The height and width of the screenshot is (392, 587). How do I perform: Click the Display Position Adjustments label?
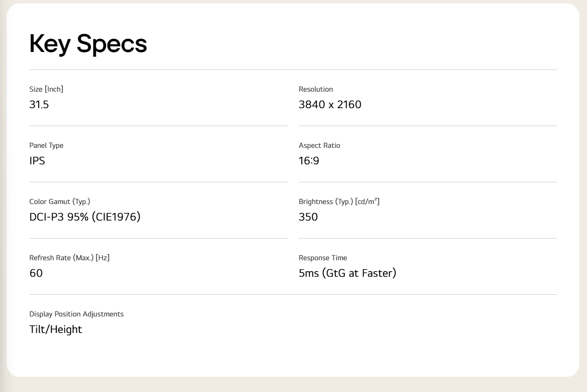click(x=77, y=314)
